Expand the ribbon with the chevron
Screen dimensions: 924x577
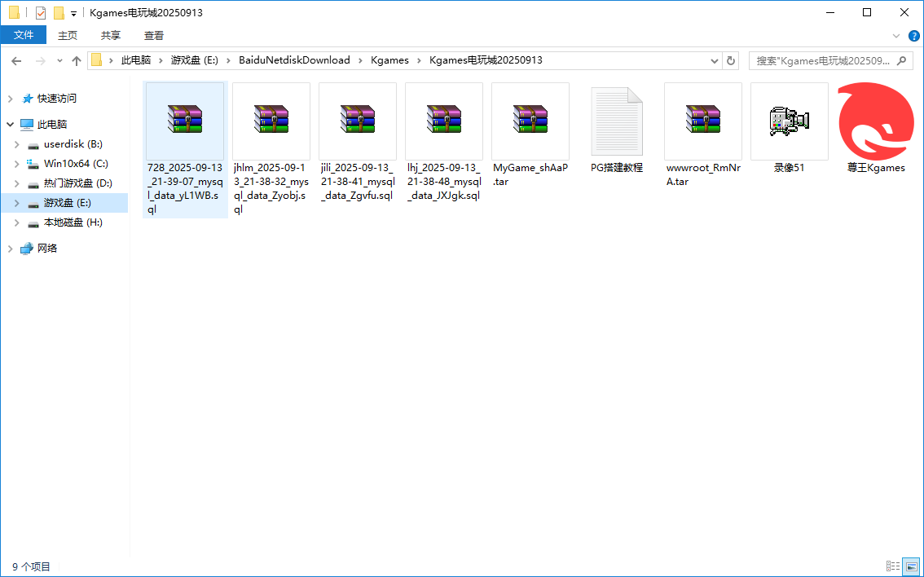click(896, 36)
